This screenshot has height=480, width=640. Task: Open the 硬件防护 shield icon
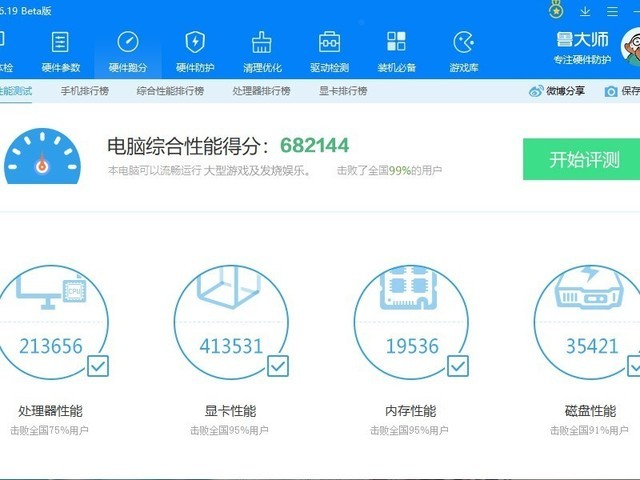click(195, 42)
